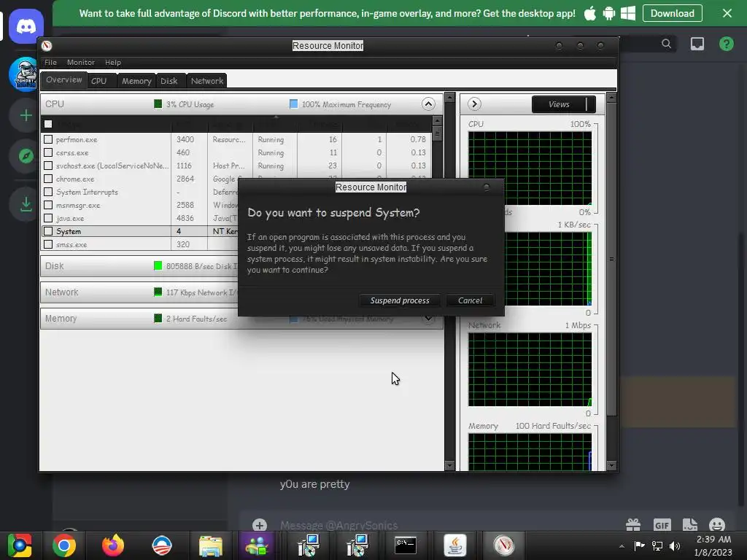Open the File menu in Resource Monitor

click(50, 63)
